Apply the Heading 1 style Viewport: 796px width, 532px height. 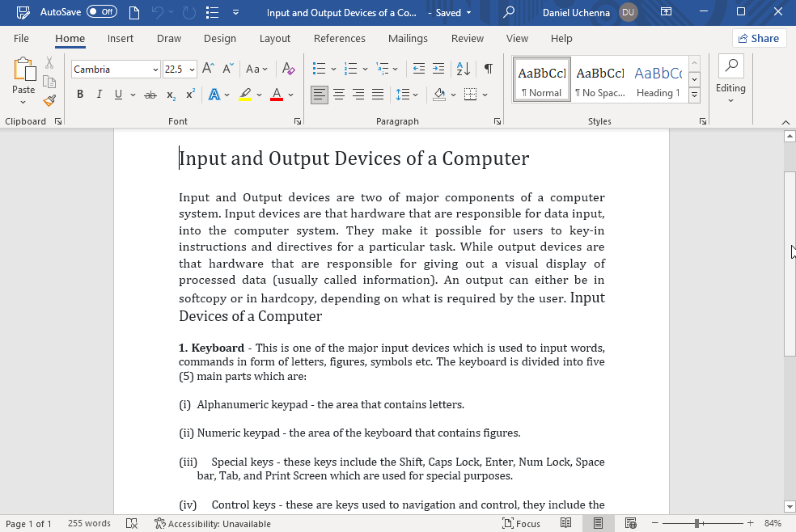658,79
